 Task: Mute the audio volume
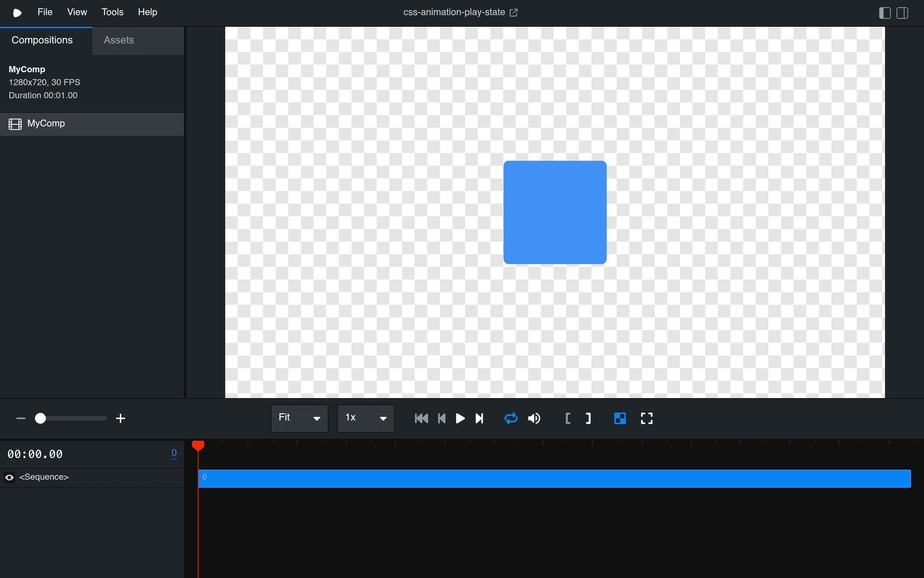click(x=534, y=418)
